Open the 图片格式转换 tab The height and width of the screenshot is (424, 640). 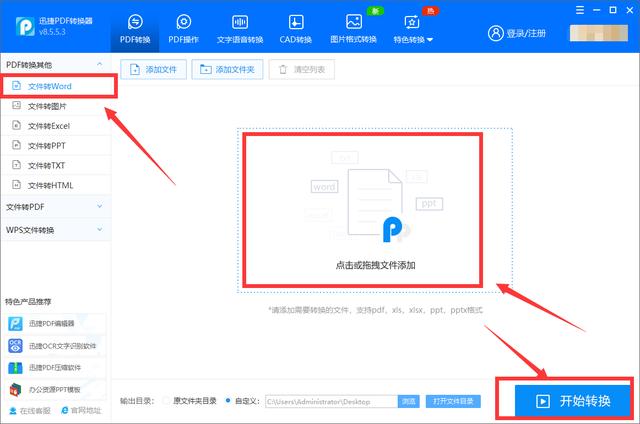click(353, 29)
